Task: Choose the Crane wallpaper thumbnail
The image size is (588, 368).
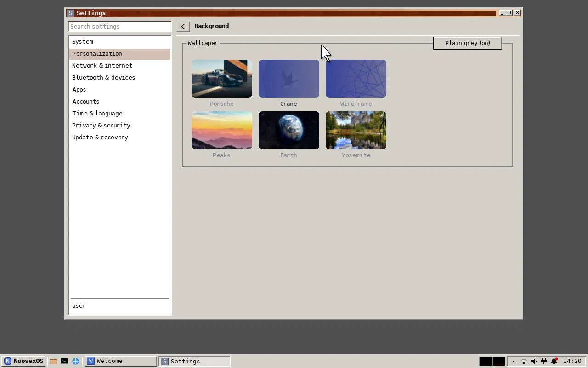Action: click(289, 79)
